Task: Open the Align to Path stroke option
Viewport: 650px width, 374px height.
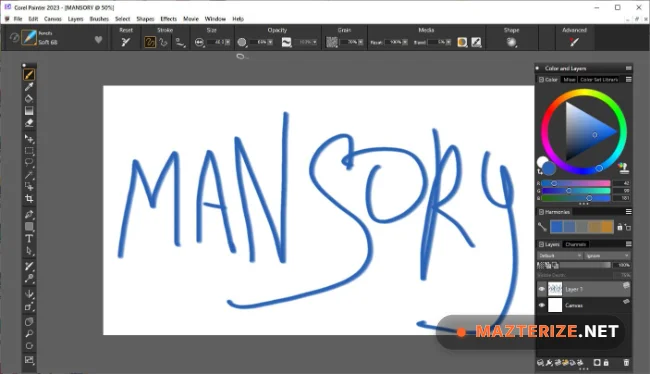Action: (x=180, y=42)
